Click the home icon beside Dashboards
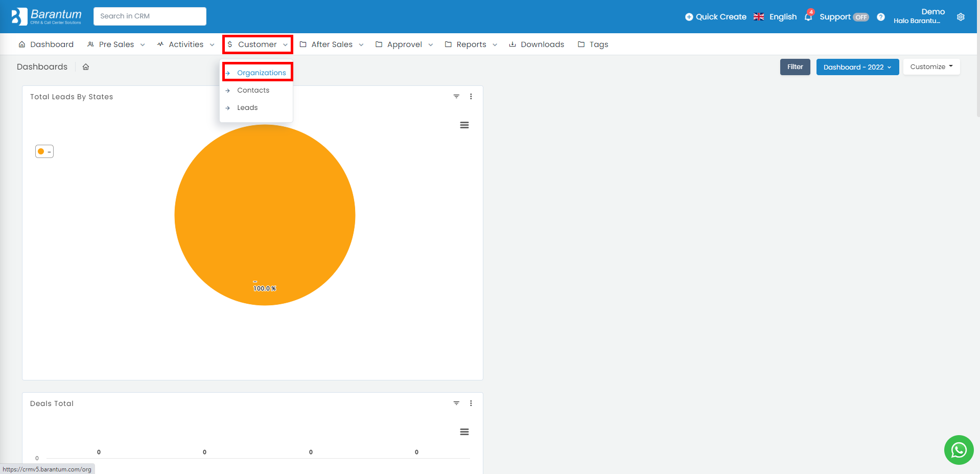The height and width of the screenshot is (474, 980). 86,67
